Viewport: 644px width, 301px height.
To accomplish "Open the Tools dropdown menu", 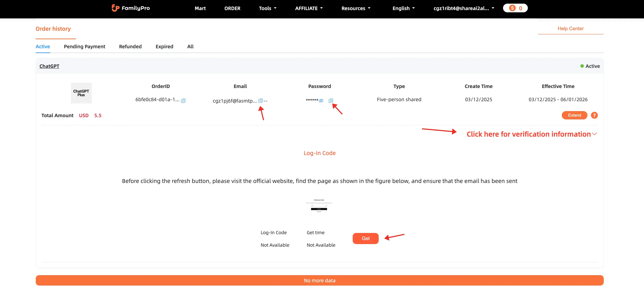I will click(x=268, y=8).
